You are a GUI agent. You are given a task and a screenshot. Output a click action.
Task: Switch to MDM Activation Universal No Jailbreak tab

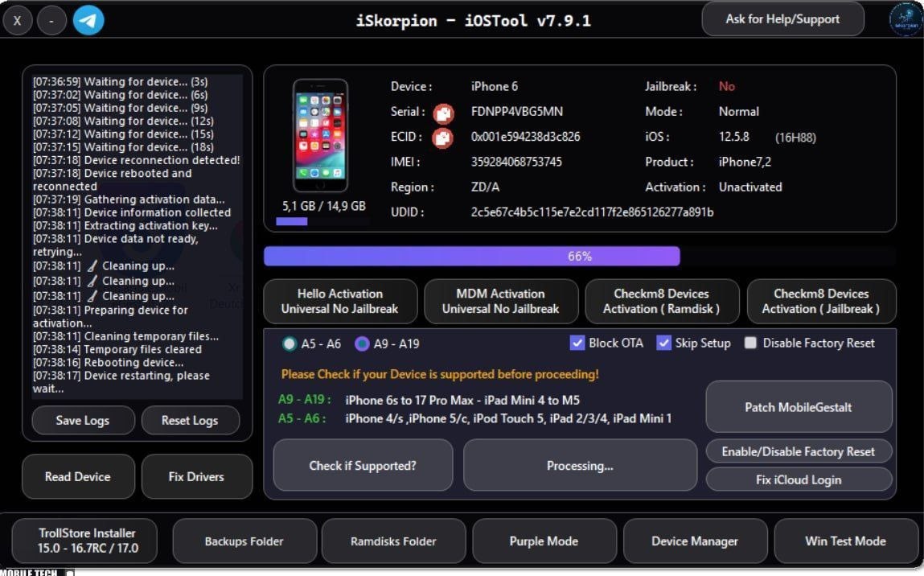tap(501, 301)
